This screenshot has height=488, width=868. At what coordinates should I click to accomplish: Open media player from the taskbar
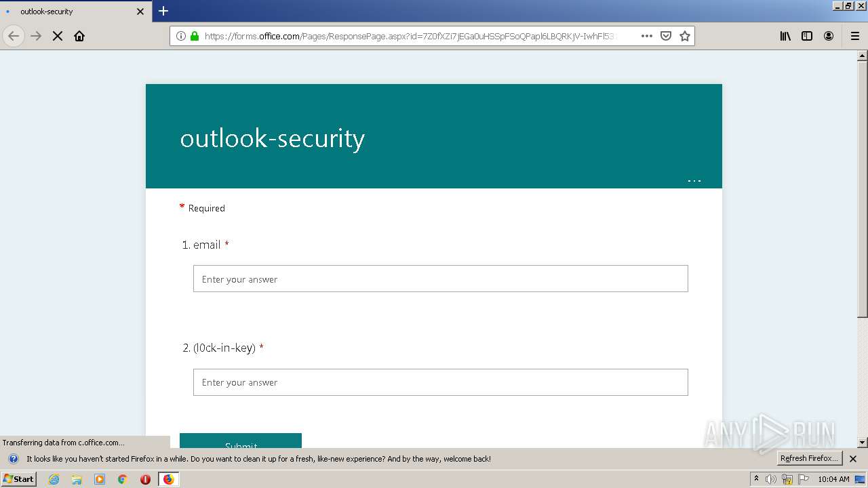(100, 479)
